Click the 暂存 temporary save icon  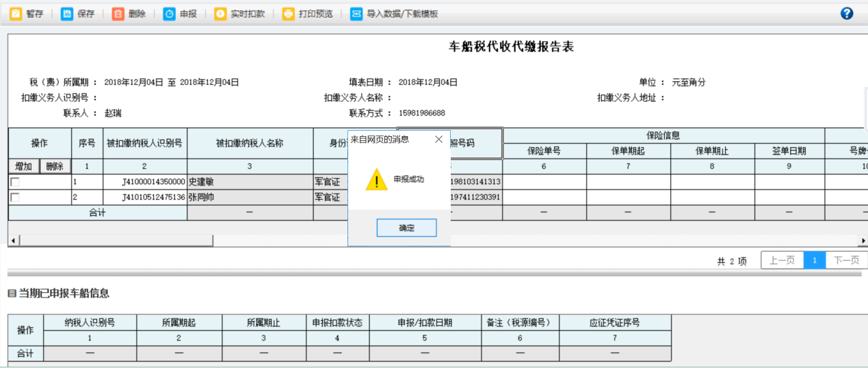[x=16, y=14]
